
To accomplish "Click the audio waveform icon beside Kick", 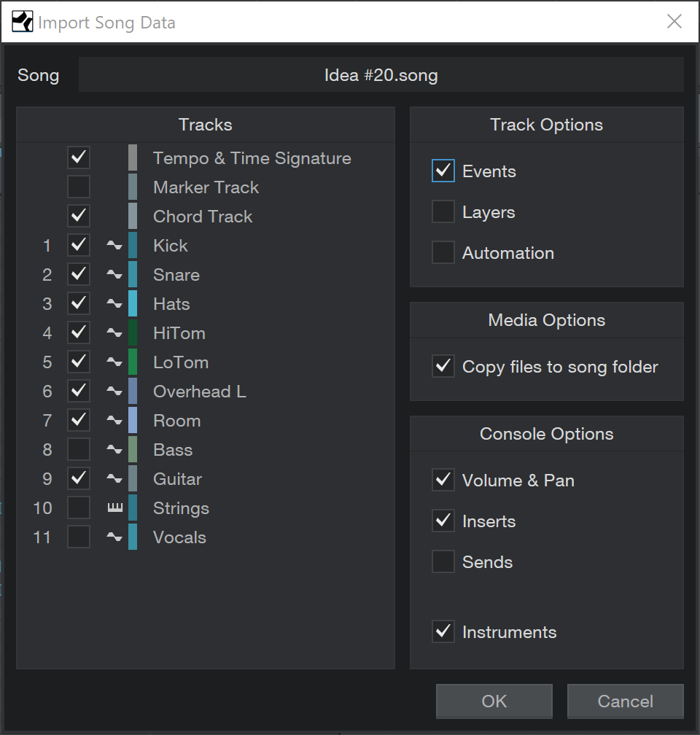I will pos(114,245).
